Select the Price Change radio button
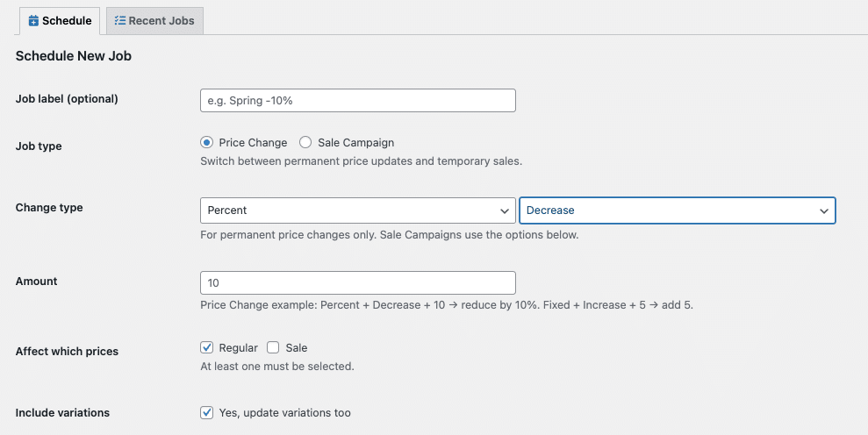868x435 pixels. (x=207, y=142)
